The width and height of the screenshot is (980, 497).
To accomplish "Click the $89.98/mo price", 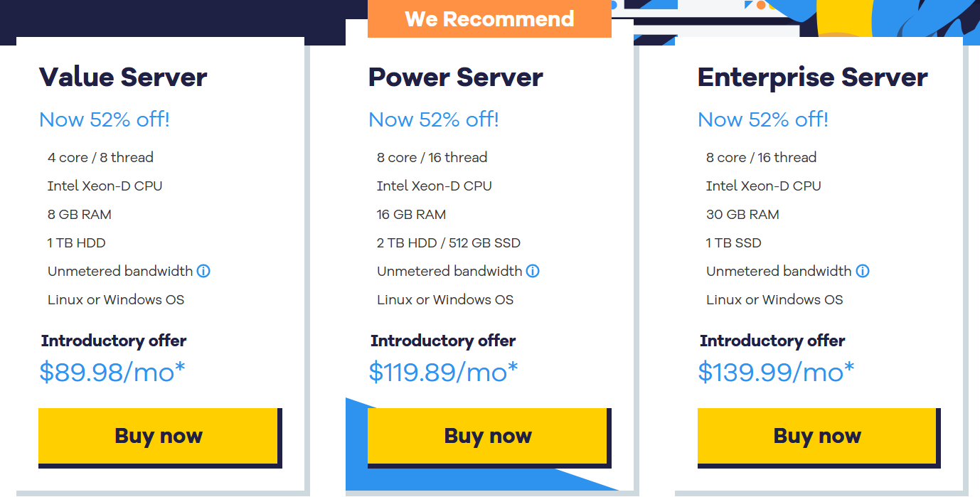I will click(112, 372).
